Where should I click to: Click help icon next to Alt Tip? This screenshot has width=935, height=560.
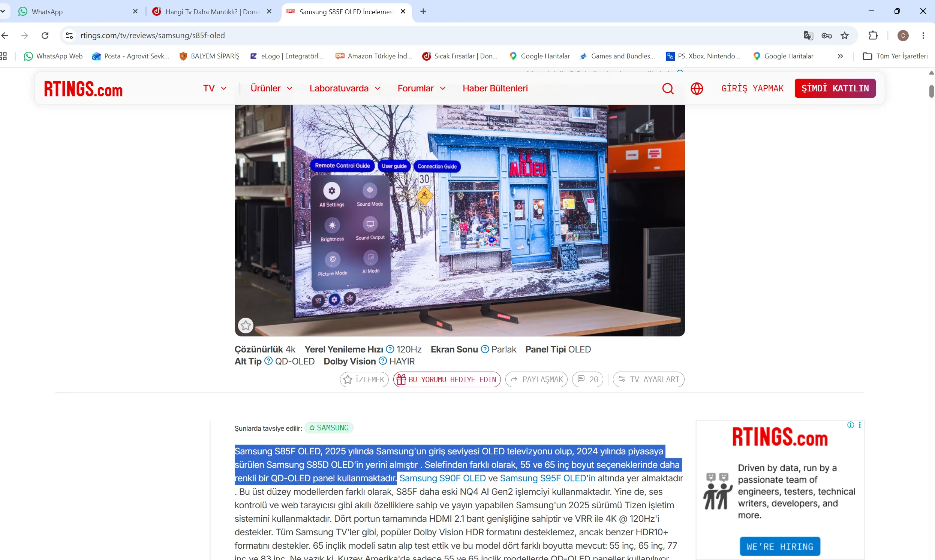point(268,361)
